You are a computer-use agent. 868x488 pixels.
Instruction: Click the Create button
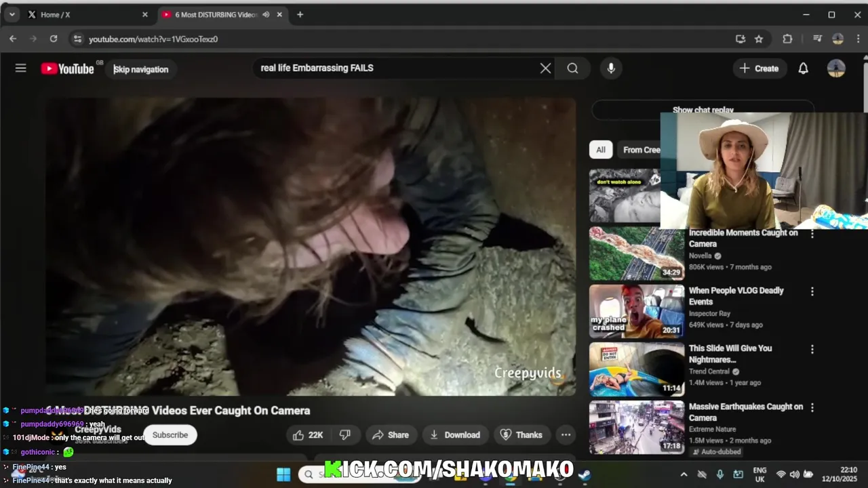(x=759, y=68)
